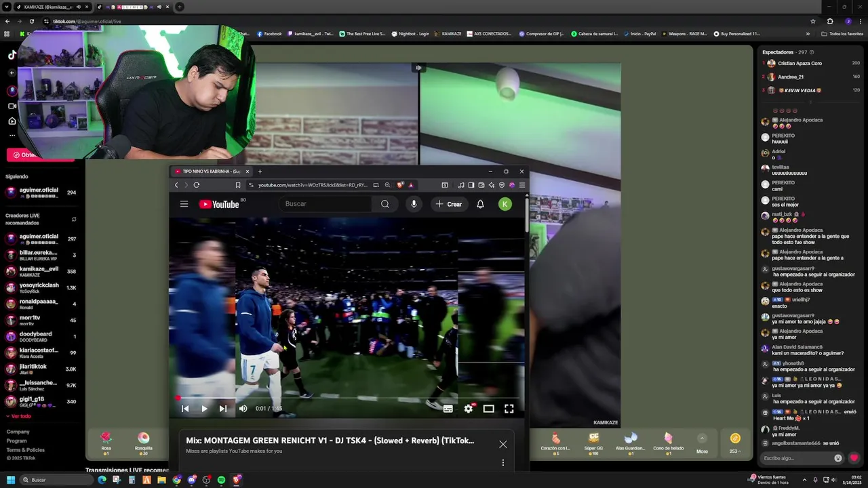Open the Windows Start menu

[x=11, y=480]
